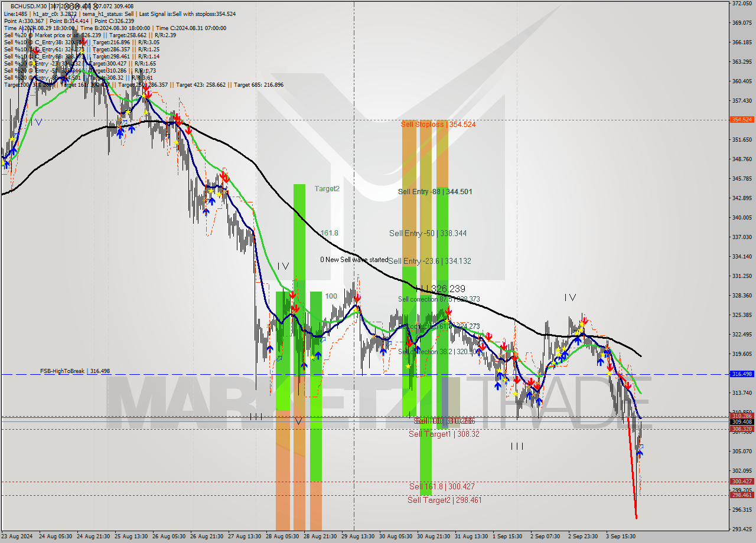Click the red 300.427 price tag
The width and height of the screenshot is (756, 543).
coord(741,481)
